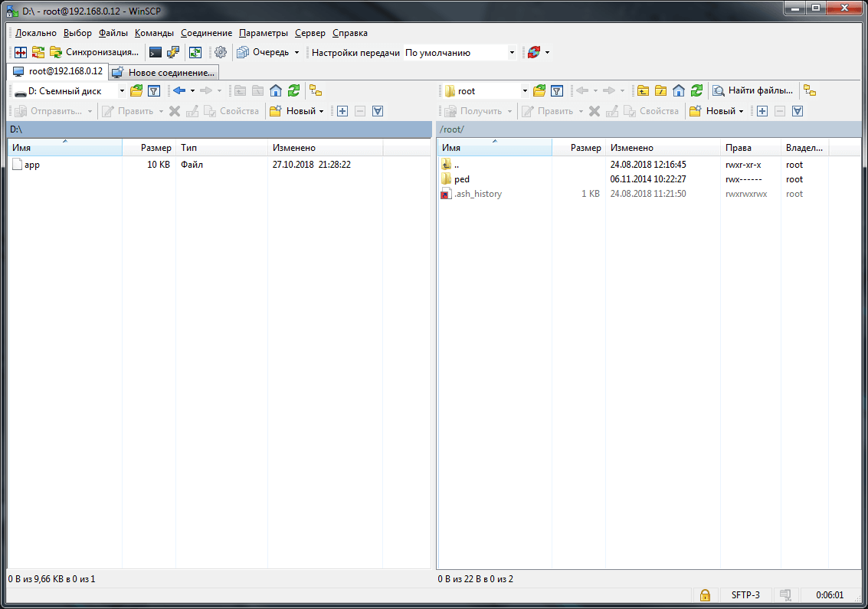Toggle local directory tree icon
The image size is (868, 609).
pos(316,91)
